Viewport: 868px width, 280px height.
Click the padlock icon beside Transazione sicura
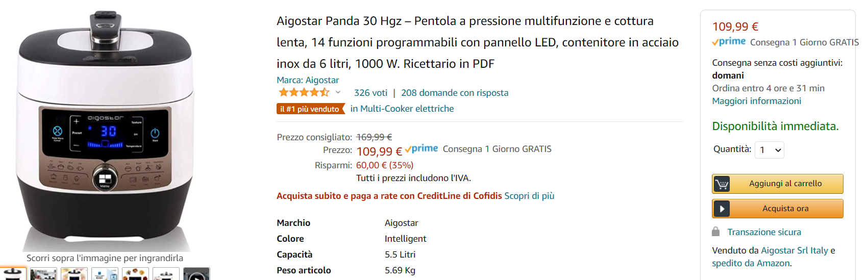716,232
